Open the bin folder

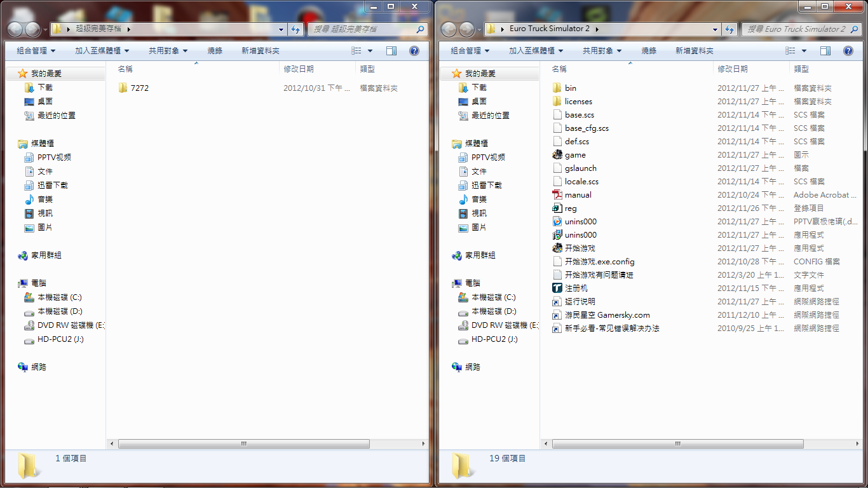click(570, 88)
